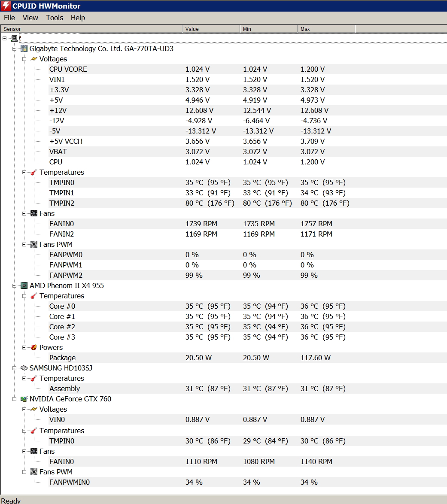Click the GTX 760 Voltages lightning icon
This screenshot has height=504, width=447.
click(x=34, y=409)
